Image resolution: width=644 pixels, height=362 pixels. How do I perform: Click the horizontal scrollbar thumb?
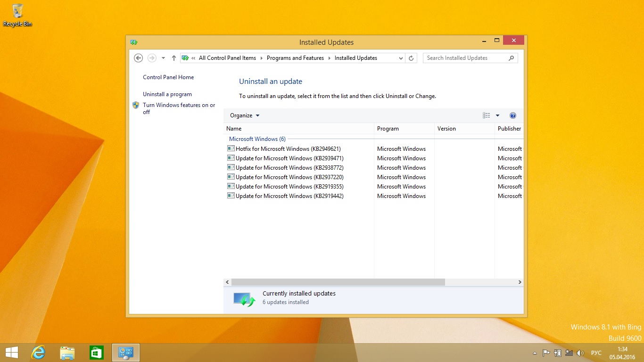click(338, 282)
